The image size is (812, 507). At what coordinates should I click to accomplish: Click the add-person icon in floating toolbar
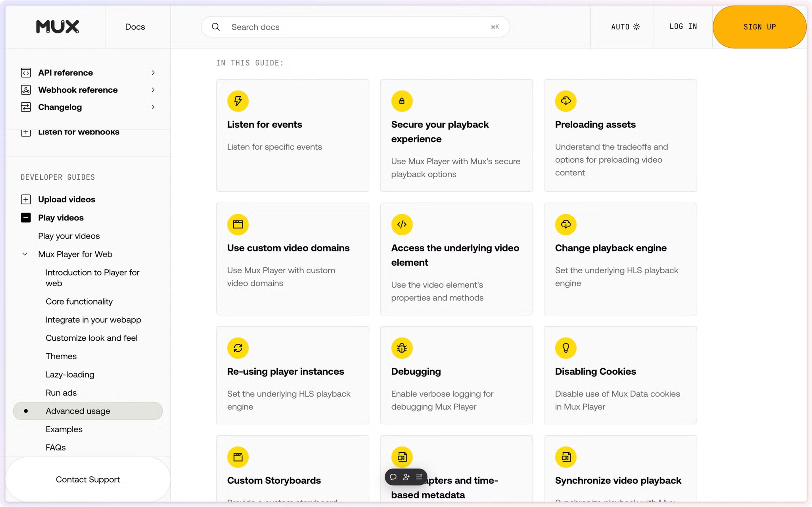pos(406,477)
